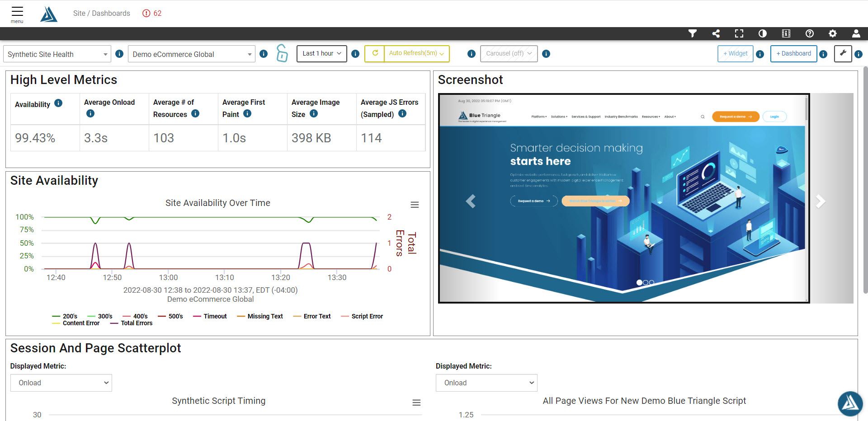Open left Displayed Metric Onload dropdown

coord(61,383)
